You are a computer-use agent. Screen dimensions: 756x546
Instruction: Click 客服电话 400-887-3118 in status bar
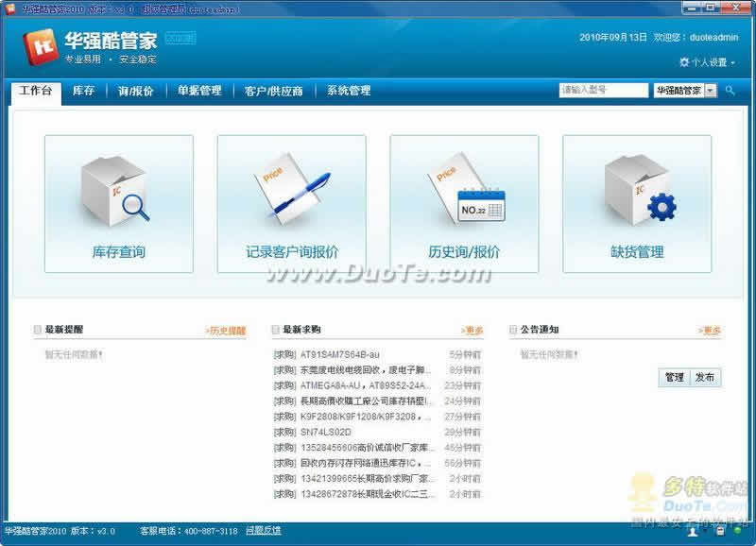tap(188, 531)
